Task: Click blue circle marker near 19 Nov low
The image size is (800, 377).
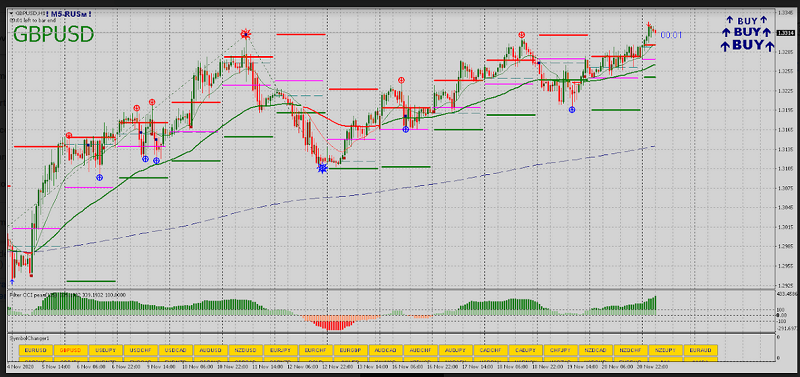Action: click(572, 110)
